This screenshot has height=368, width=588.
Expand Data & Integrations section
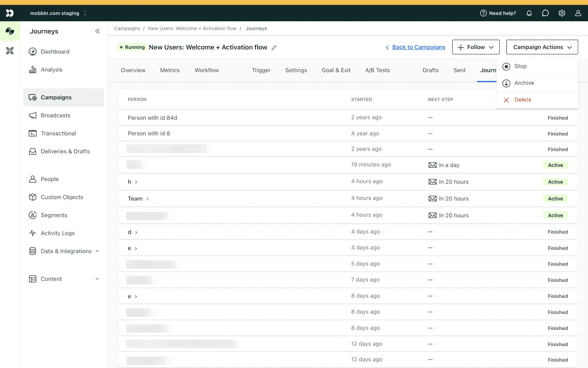[x=66, y=251]
